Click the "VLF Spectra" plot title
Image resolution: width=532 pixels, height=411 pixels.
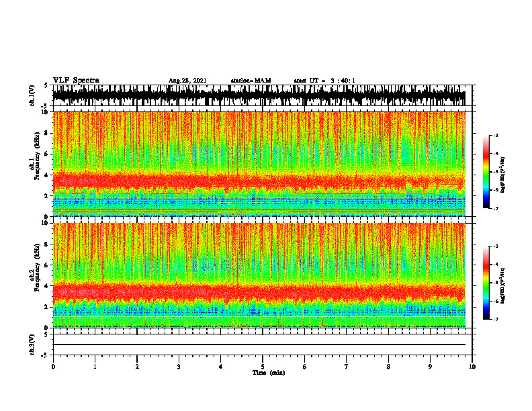pos(76,81)
